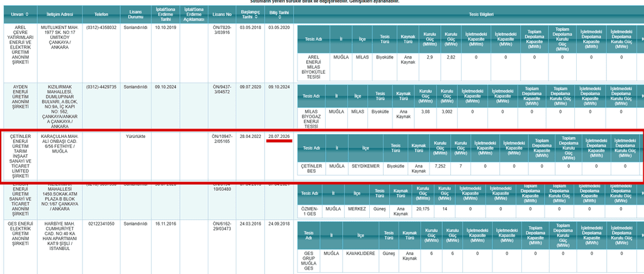Click the start date 09.07.2020
This screenshot has width=644, height=274.
(x=250, y=87)
